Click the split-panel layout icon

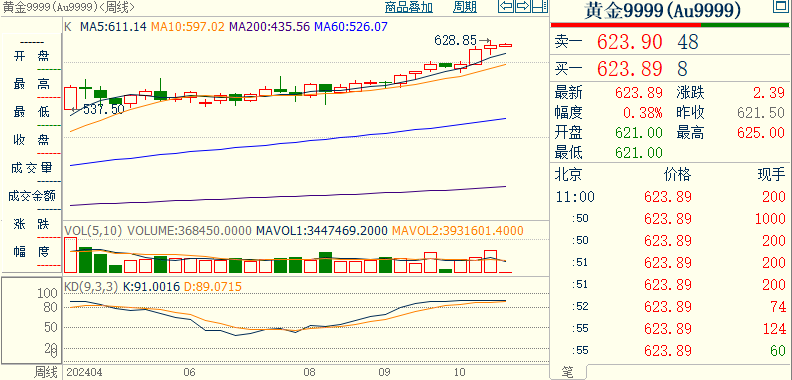[540, 7]
